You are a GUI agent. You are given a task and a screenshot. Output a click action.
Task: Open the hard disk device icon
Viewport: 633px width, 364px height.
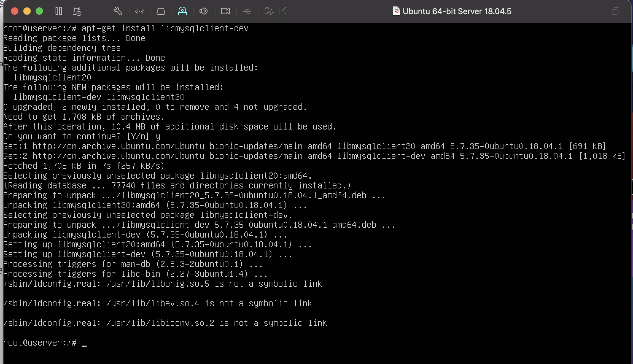[x=161, y=11]
